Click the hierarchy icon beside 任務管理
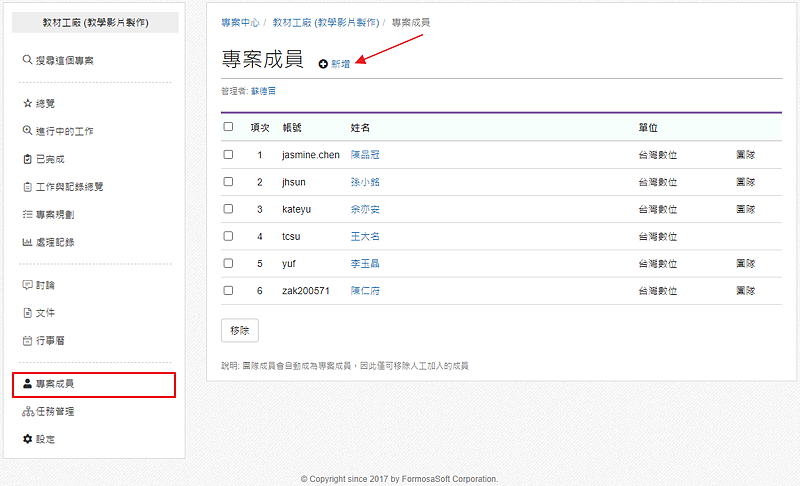800x486 pixels. click(27, 411)
